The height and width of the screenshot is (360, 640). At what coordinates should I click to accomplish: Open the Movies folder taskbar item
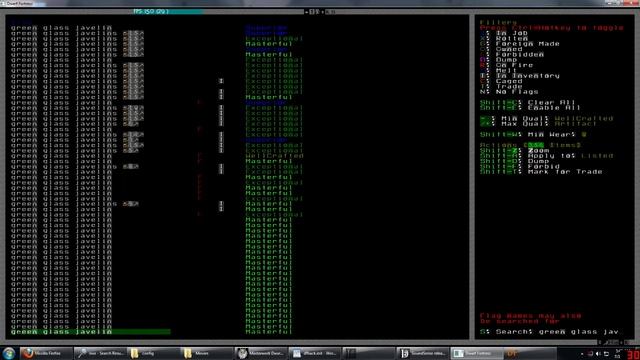coord(206,353)
